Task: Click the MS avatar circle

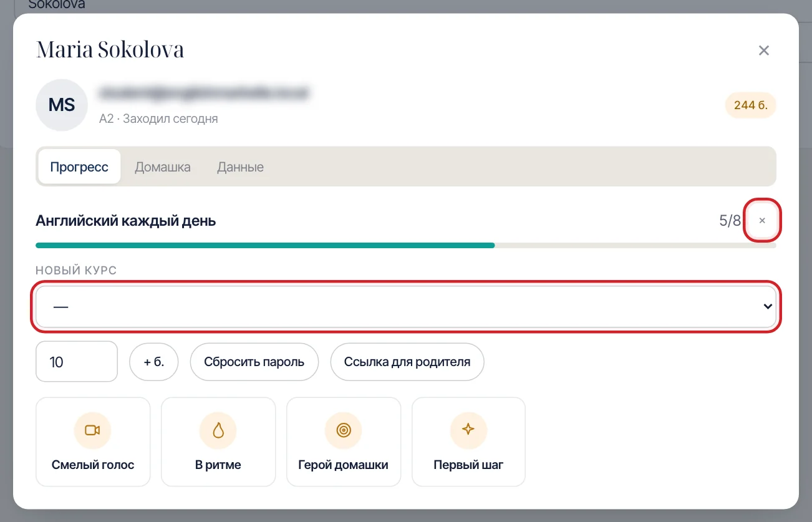Action: click(x=62, y=105)
